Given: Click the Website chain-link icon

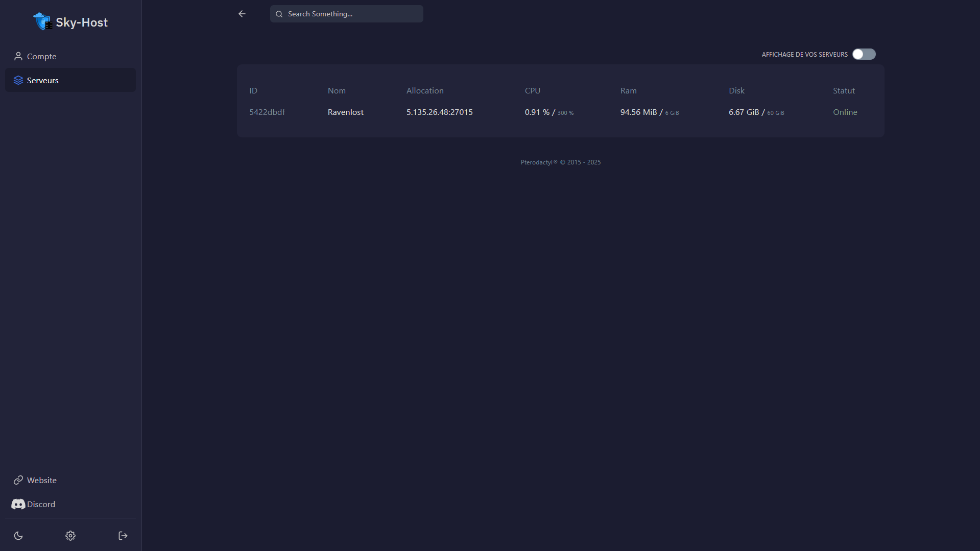Looking at the screenshot, I should click(18, 480).
